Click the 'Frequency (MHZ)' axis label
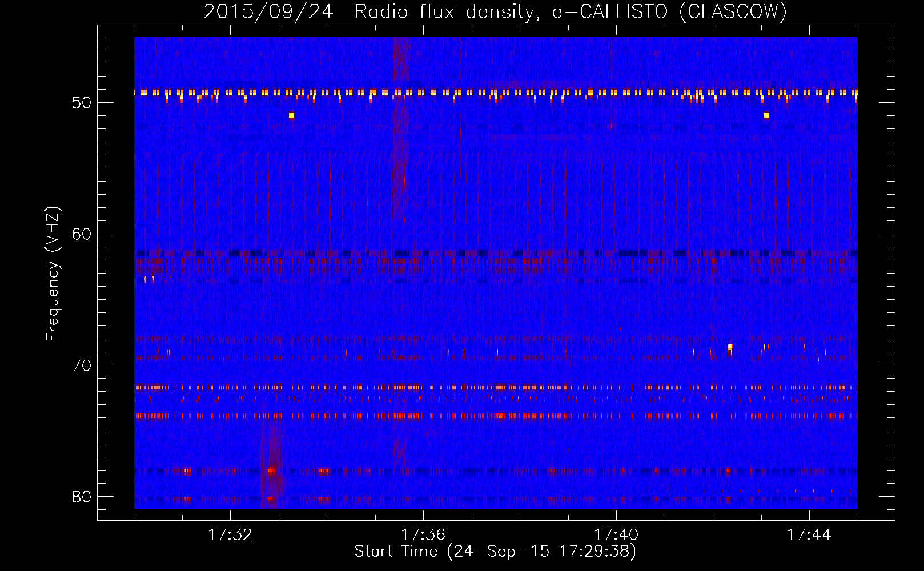This screenshot has width=924, height=571. pyautogui.click(x=53, y=274)
